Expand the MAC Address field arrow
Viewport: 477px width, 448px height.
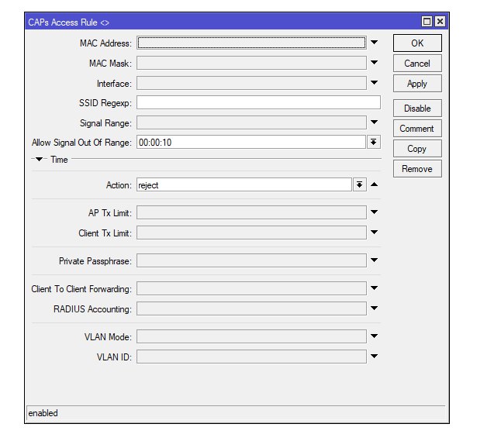pyautogui.click(x=374, y=43)
